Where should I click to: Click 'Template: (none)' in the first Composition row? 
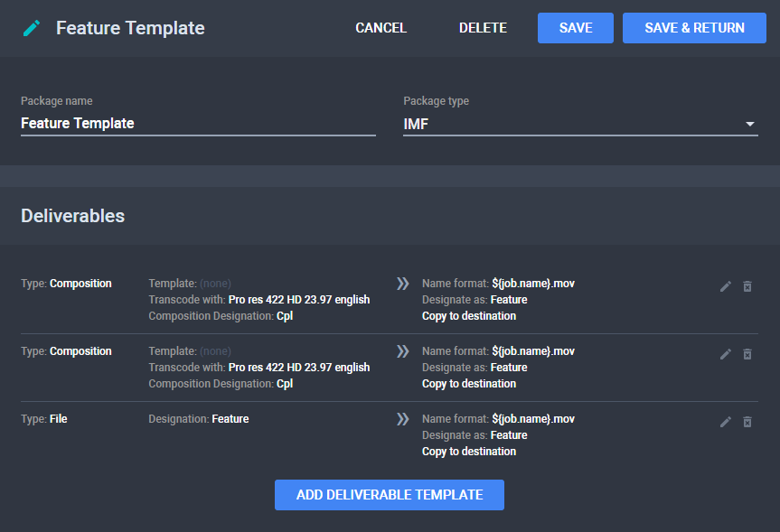click(x=190, y=284)
